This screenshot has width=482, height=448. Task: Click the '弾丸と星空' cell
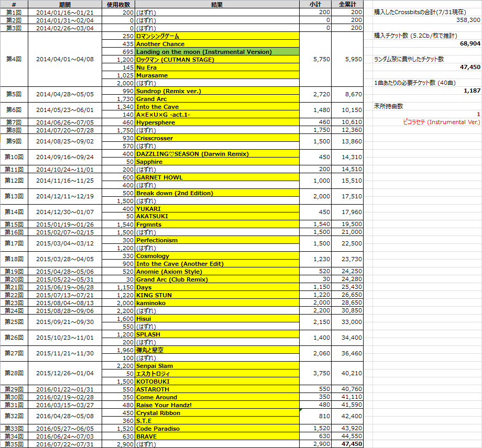217,350
